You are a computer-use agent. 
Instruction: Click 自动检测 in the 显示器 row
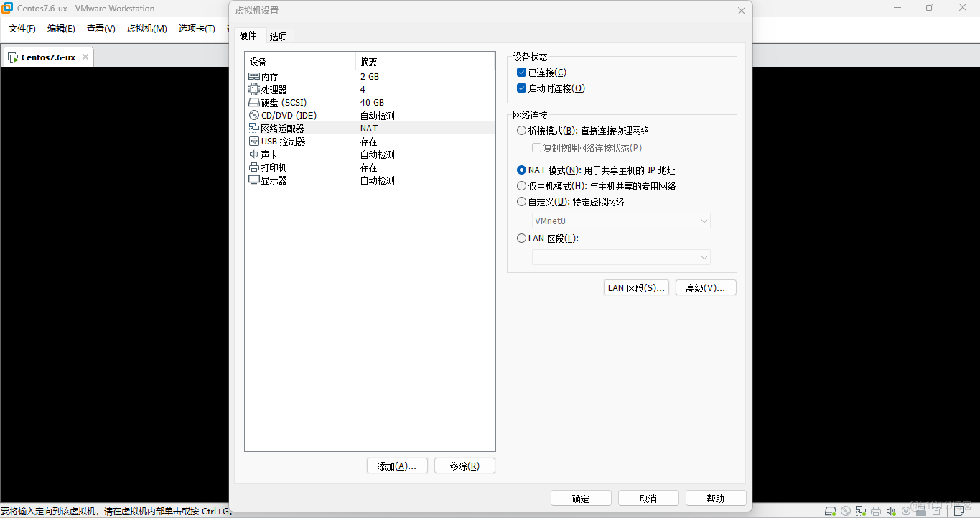(377, 180)
